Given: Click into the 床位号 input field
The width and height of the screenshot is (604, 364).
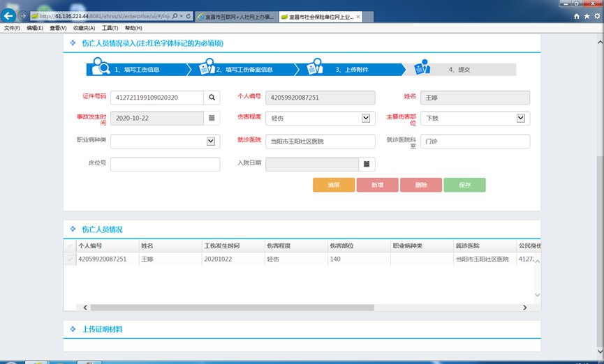Looking at the screenshot, I should (165, 164).
